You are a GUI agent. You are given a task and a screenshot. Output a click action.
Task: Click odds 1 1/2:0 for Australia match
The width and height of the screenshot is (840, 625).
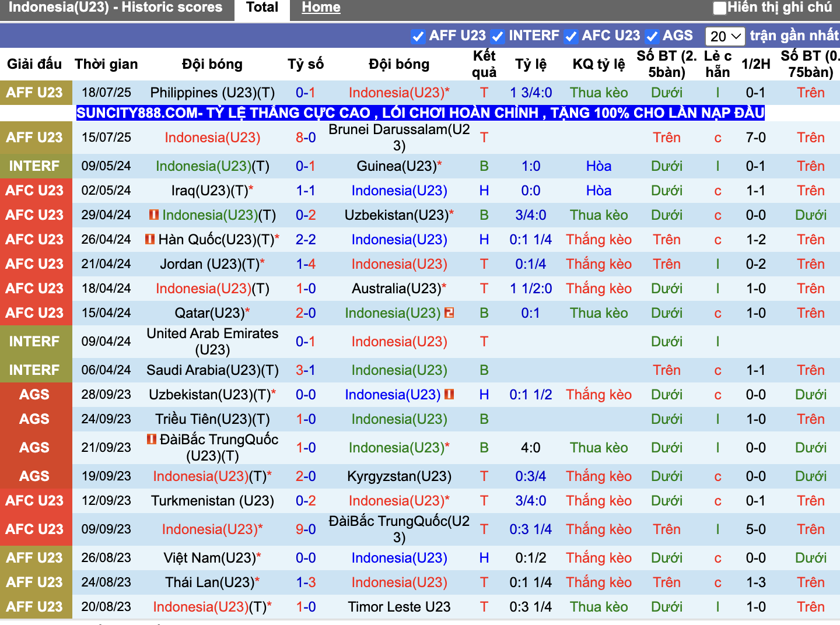pyautogui.click(x=531, y=289)
